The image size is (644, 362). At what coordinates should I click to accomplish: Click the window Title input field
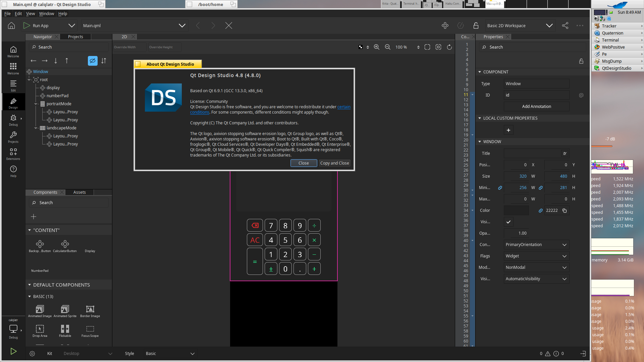tap(532, 154)
